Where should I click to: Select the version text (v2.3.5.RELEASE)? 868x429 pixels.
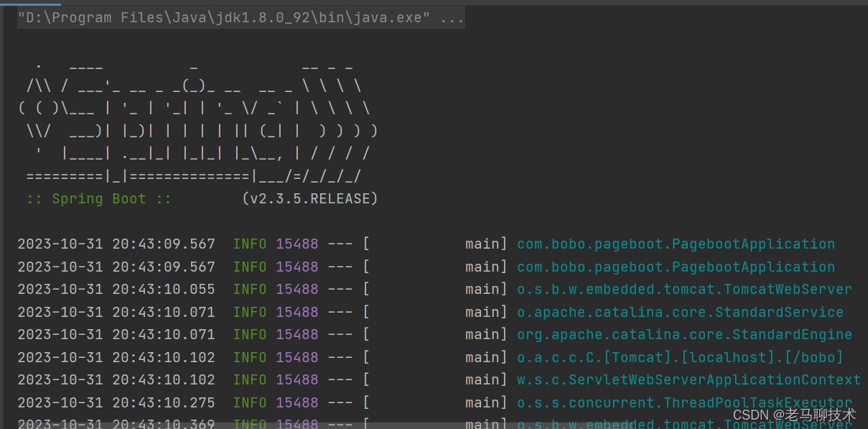(x=311, y=198)
